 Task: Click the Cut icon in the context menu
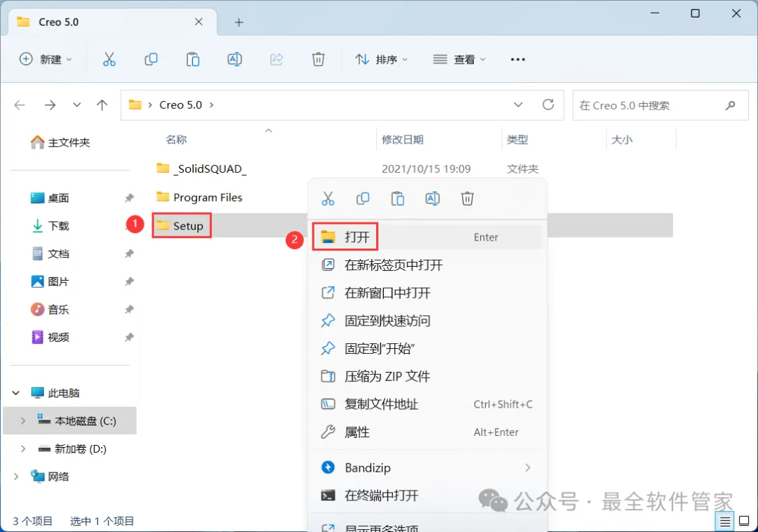tap(328, 199)
